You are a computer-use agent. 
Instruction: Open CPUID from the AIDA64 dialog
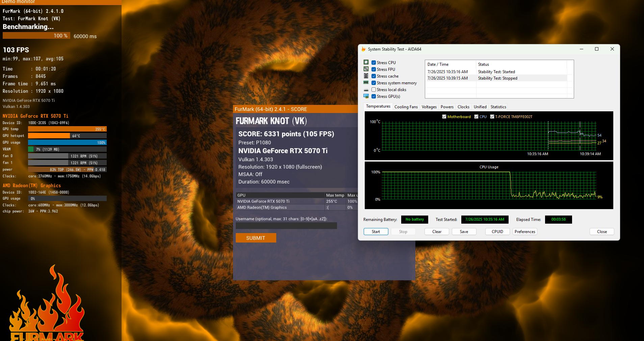click(497, 232)
